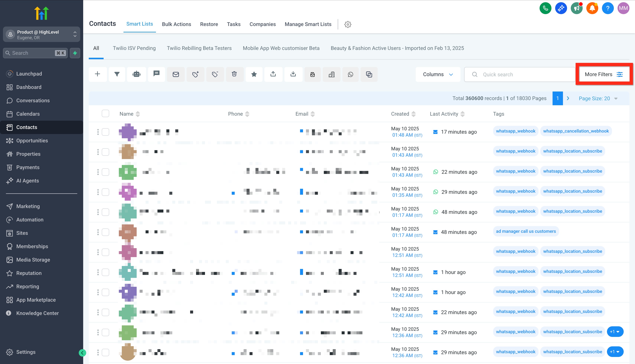635x364 pixels.
Task: Open Opportunities in the sidebar
Action: pos(32,141)
